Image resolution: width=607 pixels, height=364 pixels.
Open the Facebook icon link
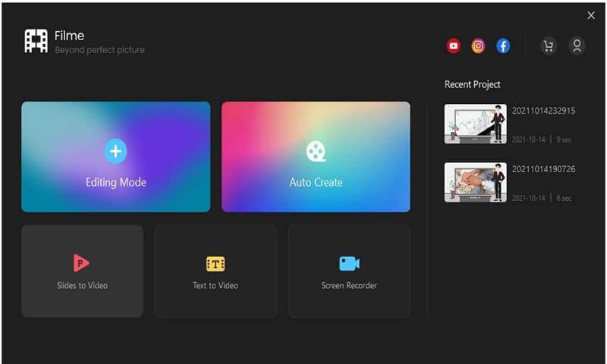(503, 45)
